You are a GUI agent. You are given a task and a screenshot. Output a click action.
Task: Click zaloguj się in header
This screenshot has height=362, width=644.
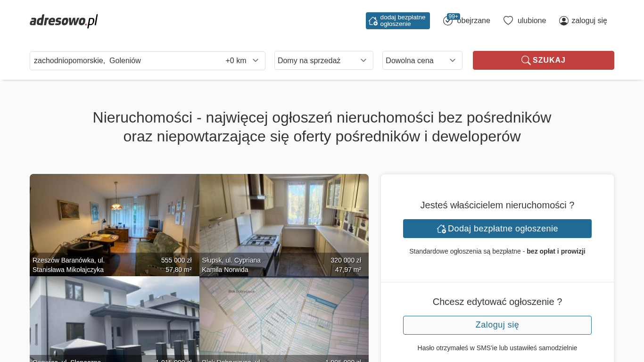[x=589, y=21]
